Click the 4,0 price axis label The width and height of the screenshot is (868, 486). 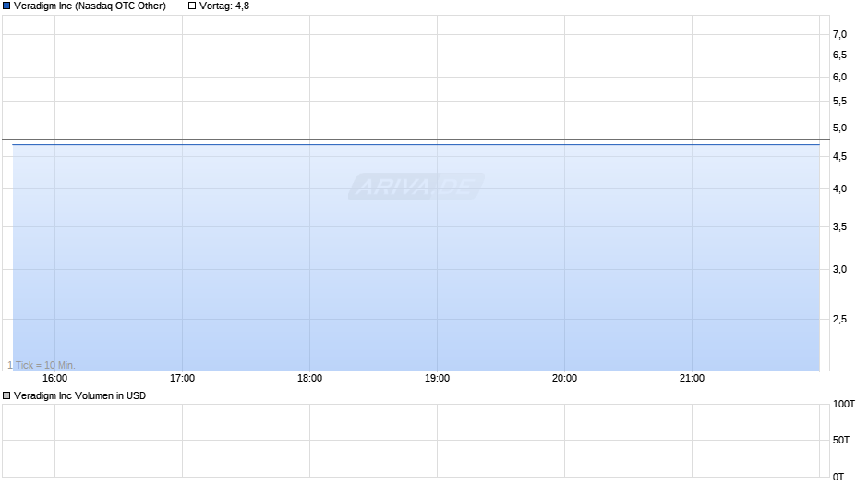point(839,189)
